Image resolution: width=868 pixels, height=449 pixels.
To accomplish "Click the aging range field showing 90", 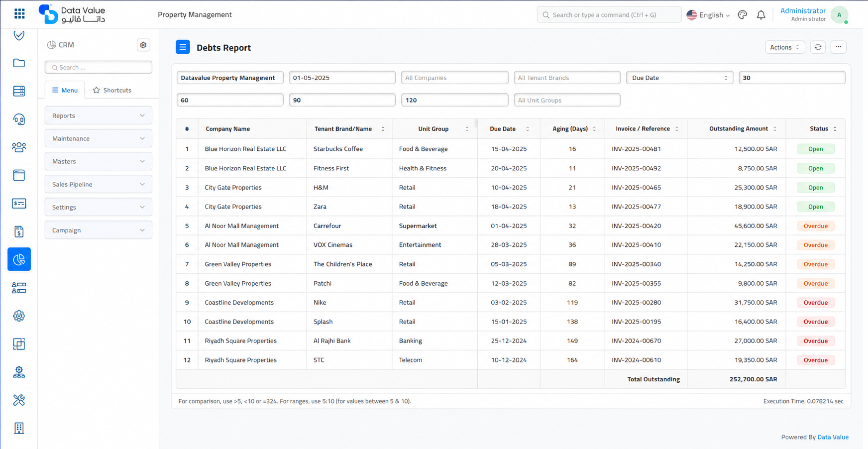I will point(342,100).
